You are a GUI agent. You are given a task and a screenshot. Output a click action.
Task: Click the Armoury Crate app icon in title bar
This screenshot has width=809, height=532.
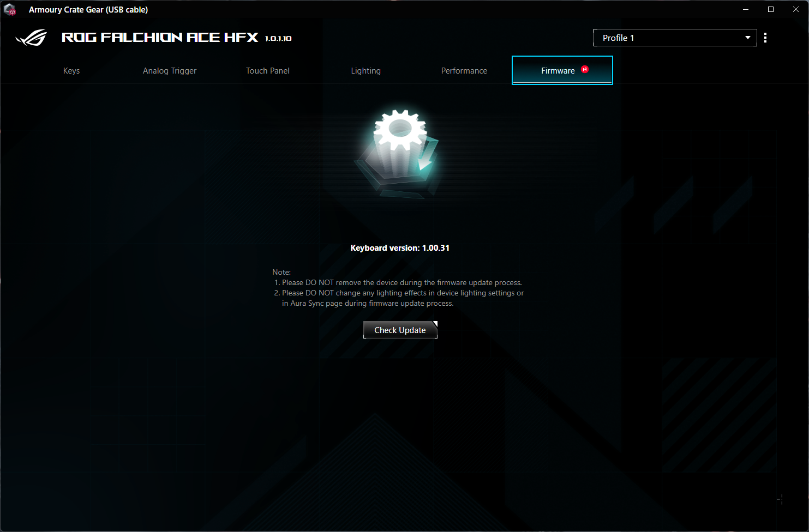click(10, 9)
